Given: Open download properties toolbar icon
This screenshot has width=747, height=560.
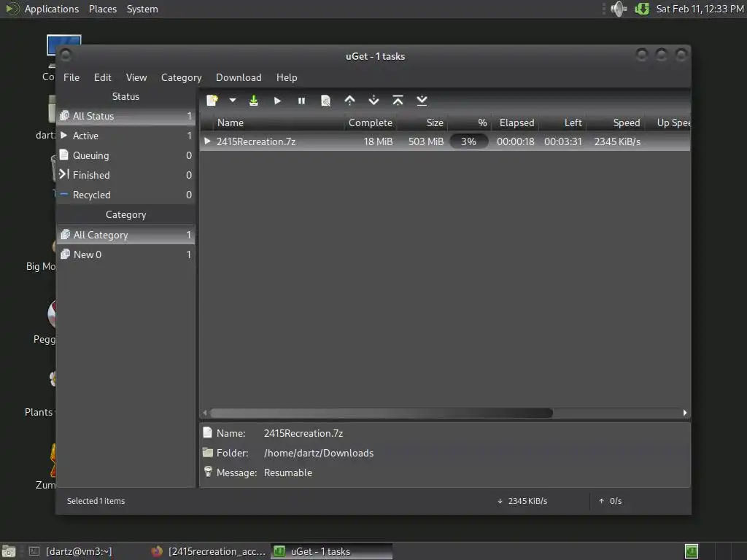Looking at the screenshot, I should coord(325,101).
